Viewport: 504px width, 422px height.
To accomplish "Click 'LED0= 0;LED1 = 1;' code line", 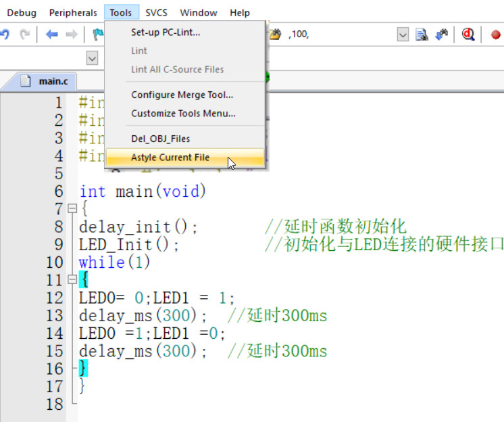I will [157, 298].
